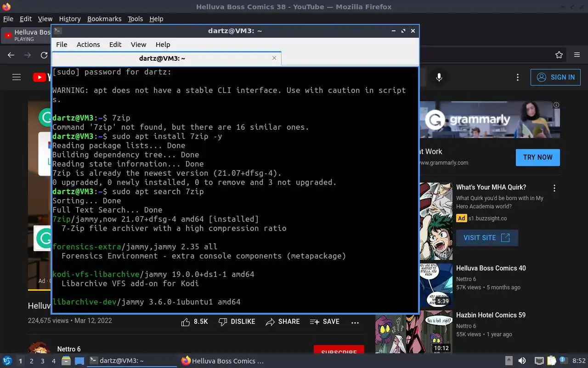Click SAVE to playlist button
Image resolution: width=588 pixels, height=368 pixels.
(325, 322)
